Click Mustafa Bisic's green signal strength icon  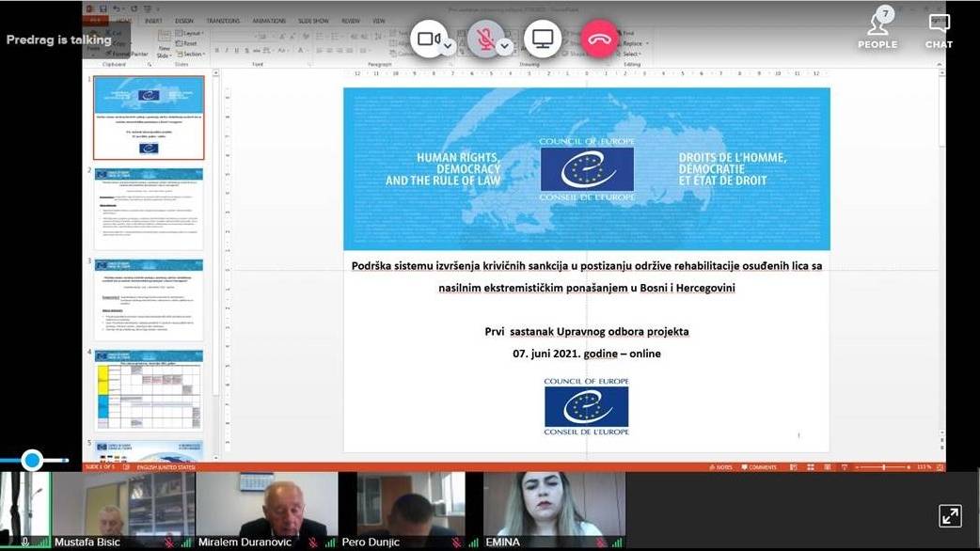coord(185,543)
